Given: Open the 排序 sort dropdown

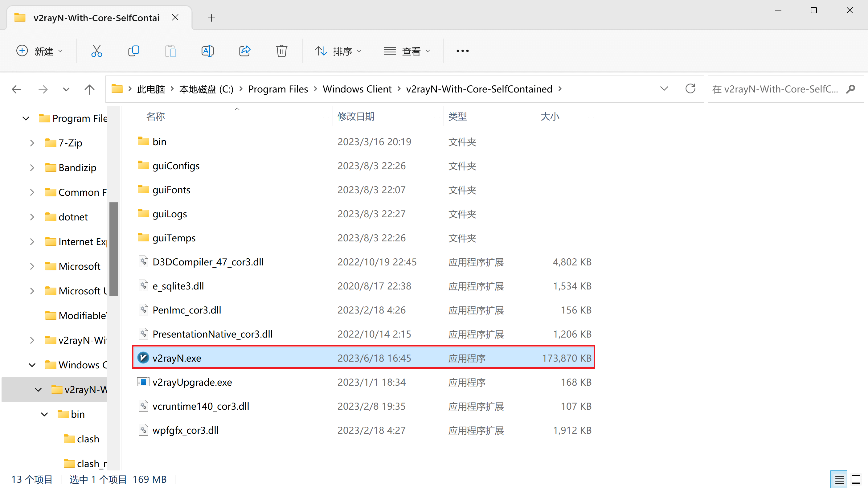Looking at the screenshot, I should click(x=339, y=51).
